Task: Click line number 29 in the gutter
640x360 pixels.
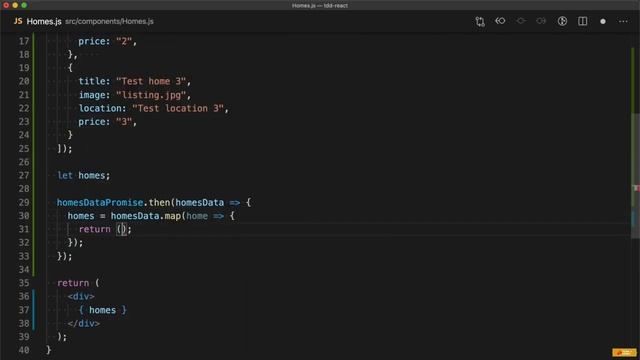Action: click(24, 202)
